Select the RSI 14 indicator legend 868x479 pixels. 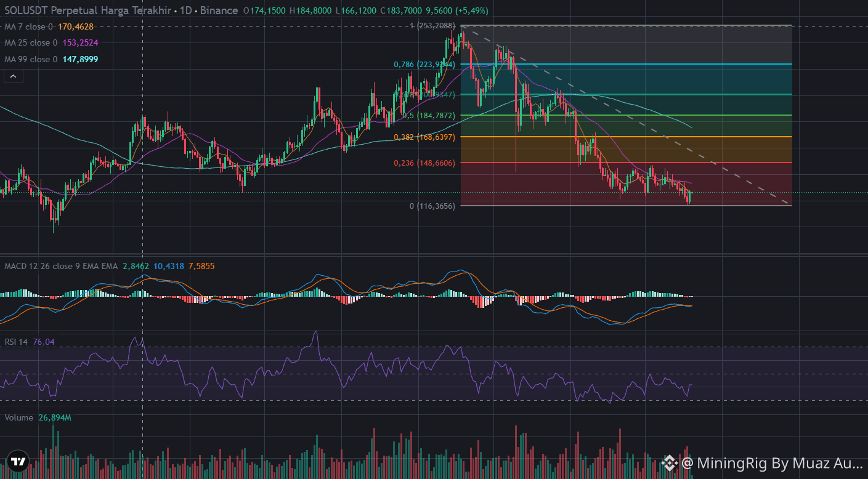[x=16, y=342]
